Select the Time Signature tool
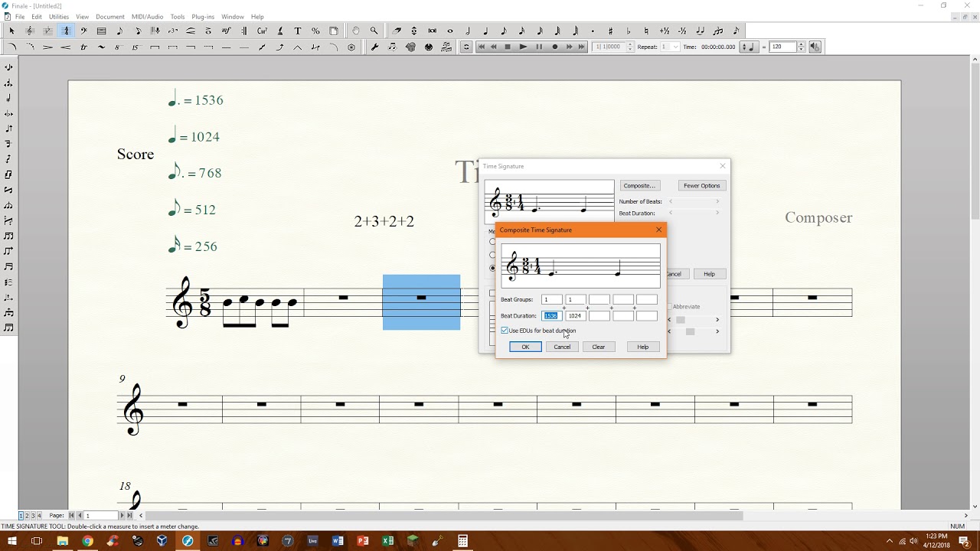Viewport: 980px width, 551px height. tap(67, 31)
